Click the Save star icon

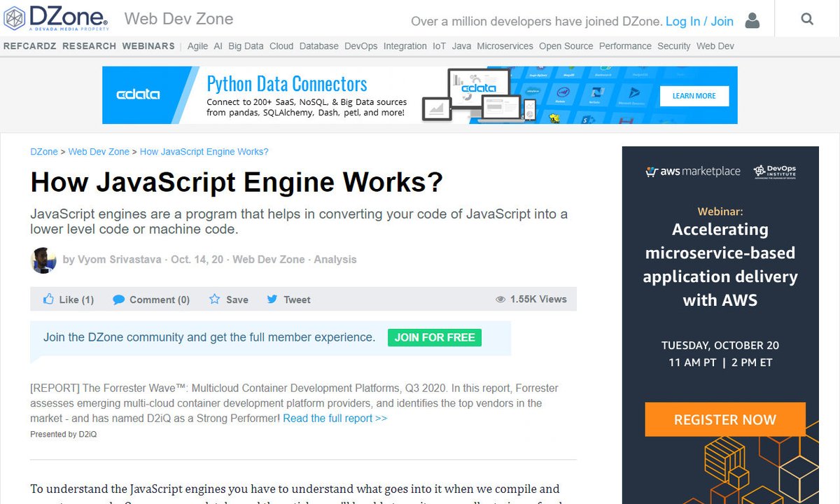(x=215, y=299)
